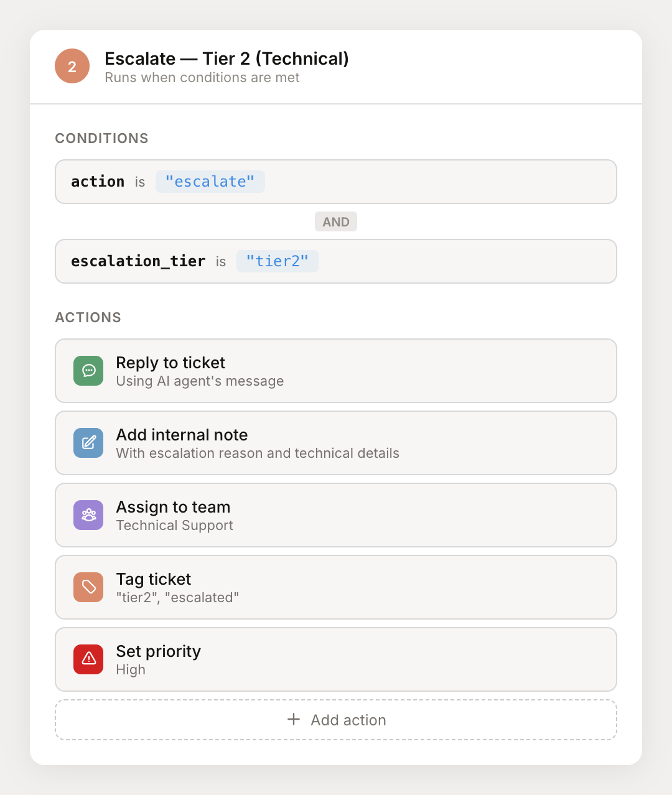Click the orange tag ticket icon

pos(88,587)
